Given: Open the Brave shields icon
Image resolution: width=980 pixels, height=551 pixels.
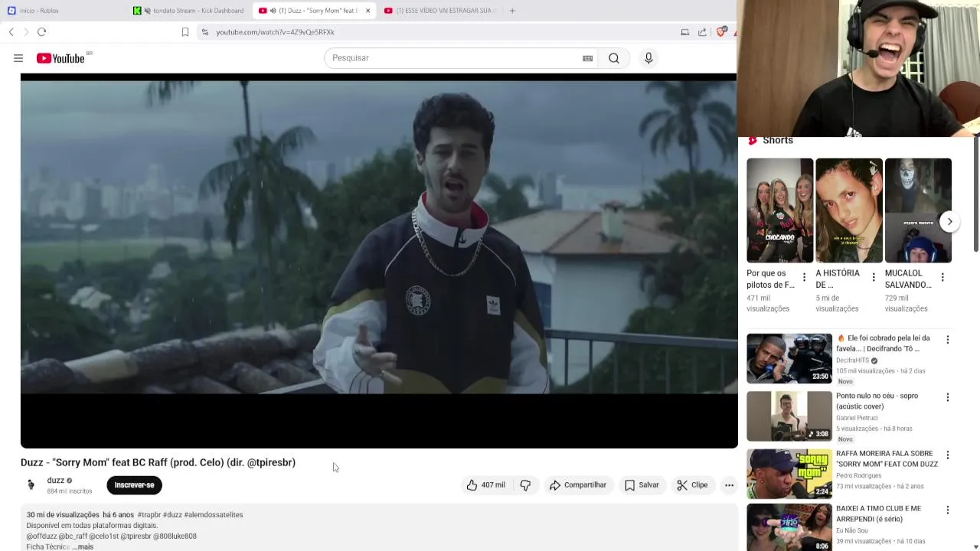Looking at the screenshot, I should tap(720, 32).
